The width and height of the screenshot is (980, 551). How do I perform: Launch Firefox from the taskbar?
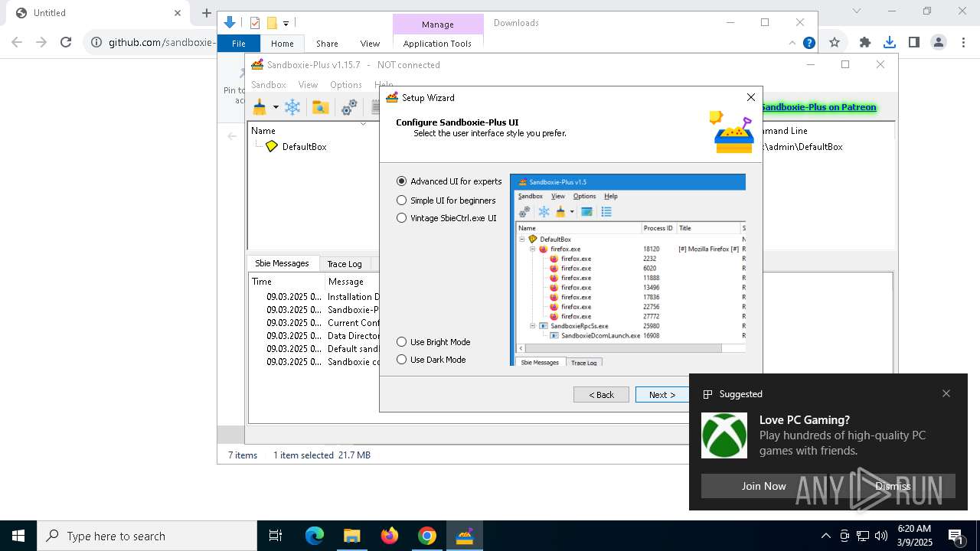click(x=389, y=536)
